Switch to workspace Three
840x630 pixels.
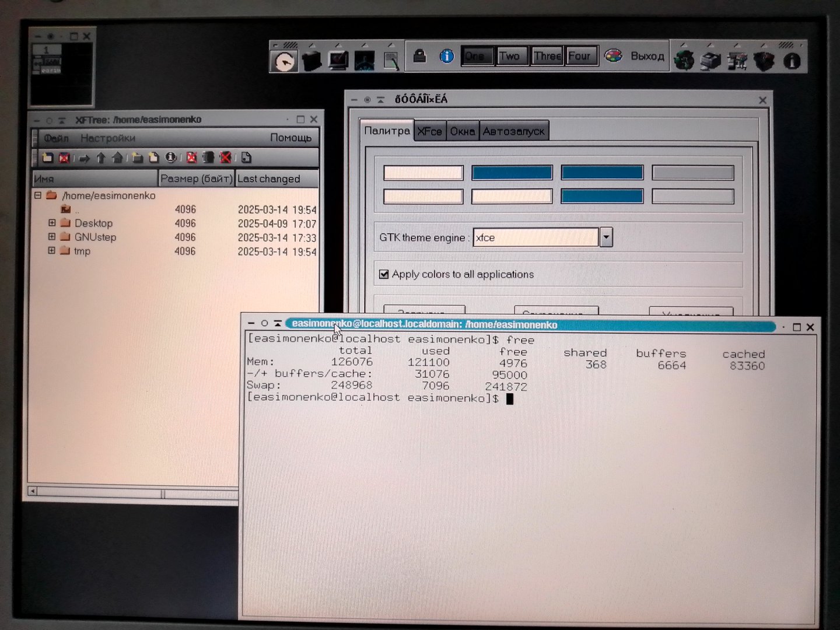[547, 56]
